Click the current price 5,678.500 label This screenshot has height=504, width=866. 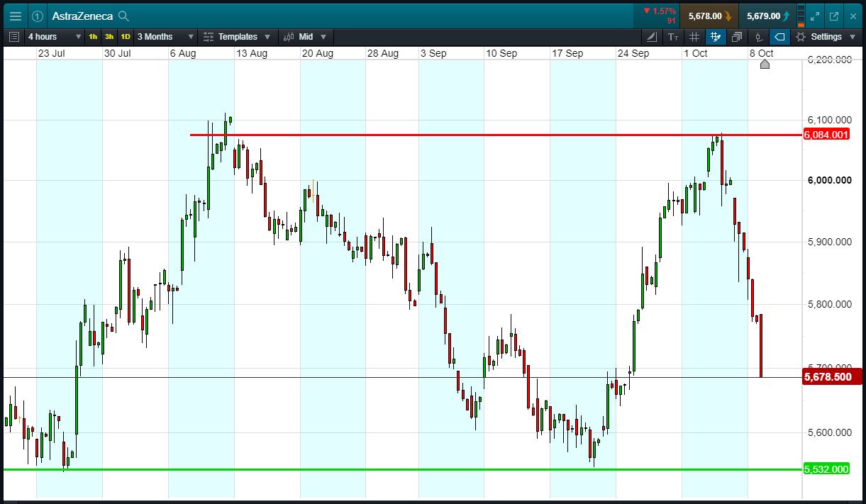pyautogui.click(x=832, y=377)
